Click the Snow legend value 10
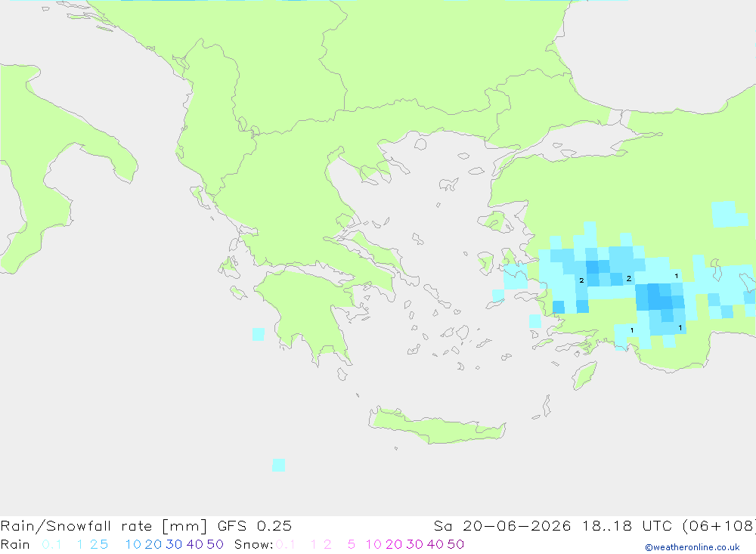The image size is (756, 554). click(373, 544)
